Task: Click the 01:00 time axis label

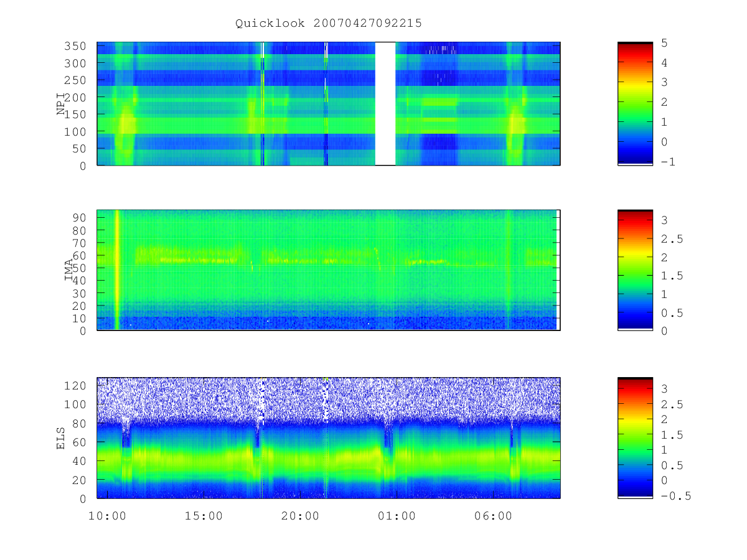Action: click(x=397, y=516)
